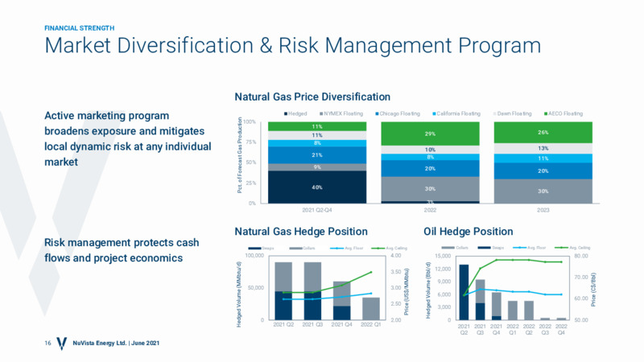Click 'Avg. Ceiling' legend in Oil Hedge chart

tap(572, 248)
